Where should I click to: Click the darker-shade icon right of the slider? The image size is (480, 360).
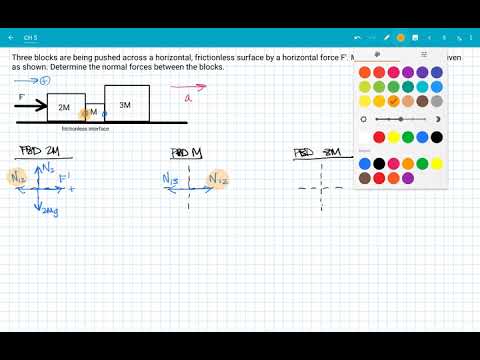tap(438, 119)
